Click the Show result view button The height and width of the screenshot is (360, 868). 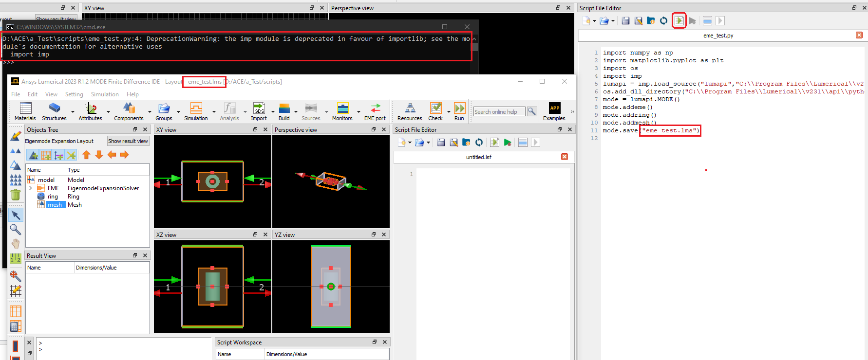pos(128,141)
